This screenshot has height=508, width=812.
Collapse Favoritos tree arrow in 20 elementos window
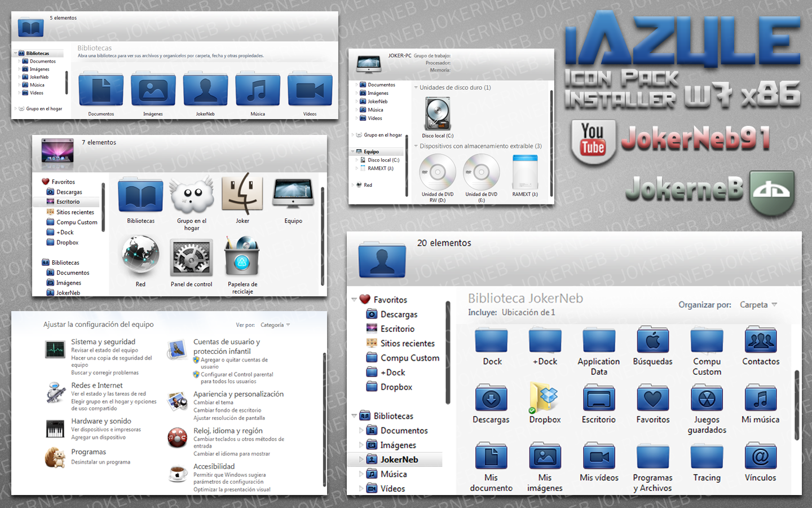coord(354,300)
